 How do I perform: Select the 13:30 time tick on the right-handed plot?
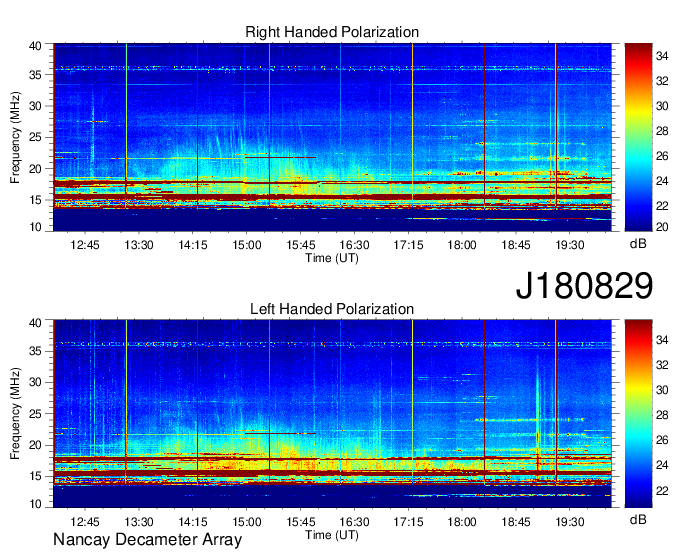(x=139, y=245)
